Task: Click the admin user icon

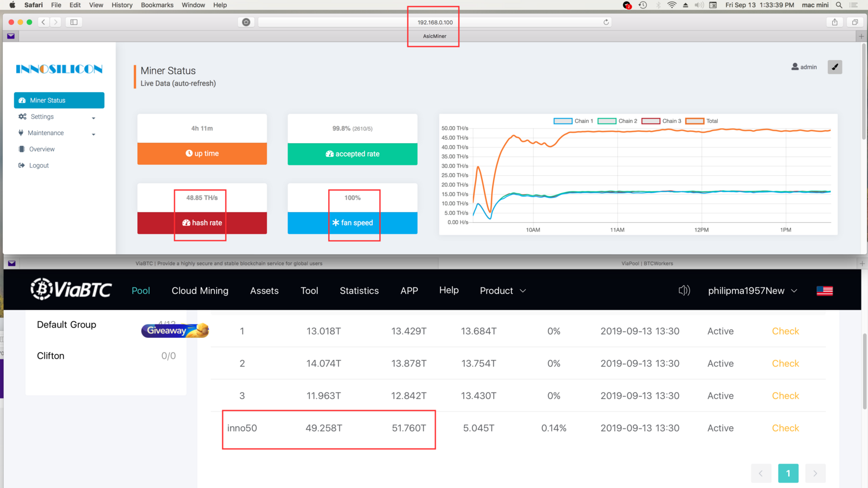Action: click(x=795, y=67)
